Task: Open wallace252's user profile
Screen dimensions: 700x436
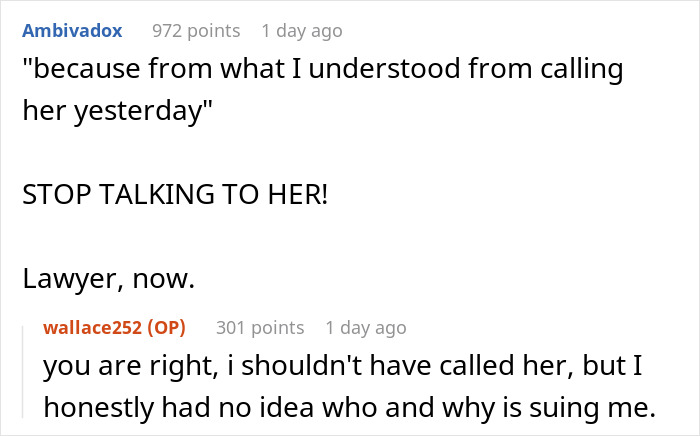Action: [x=90, y=327]
